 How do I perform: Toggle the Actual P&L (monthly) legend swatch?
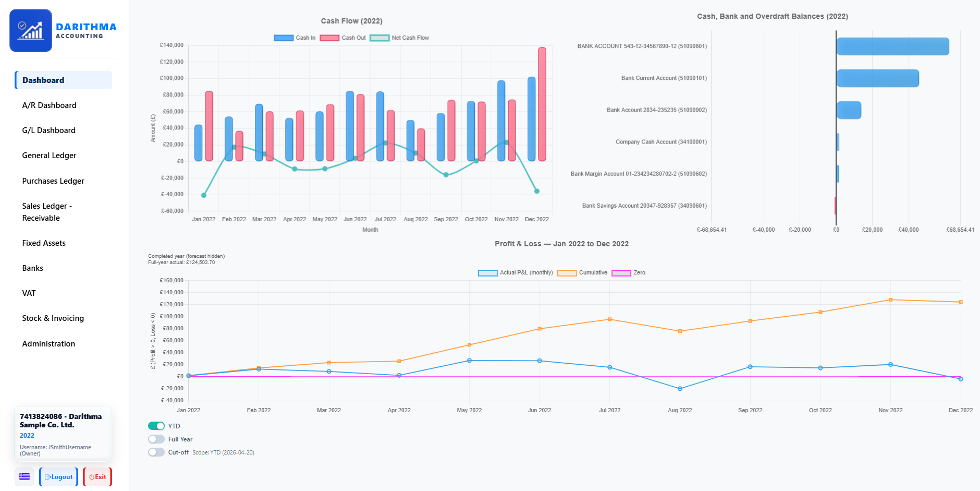click(x=488, y=273)
